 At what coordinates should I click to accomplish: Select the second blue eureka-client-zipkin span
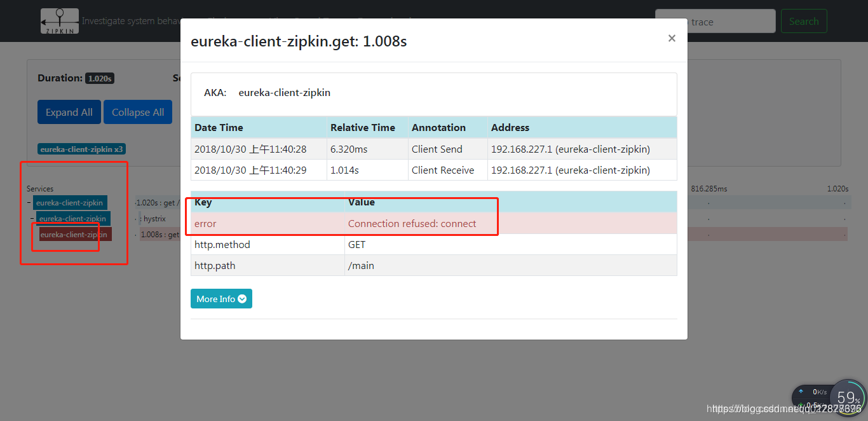(x=73, y=218)
